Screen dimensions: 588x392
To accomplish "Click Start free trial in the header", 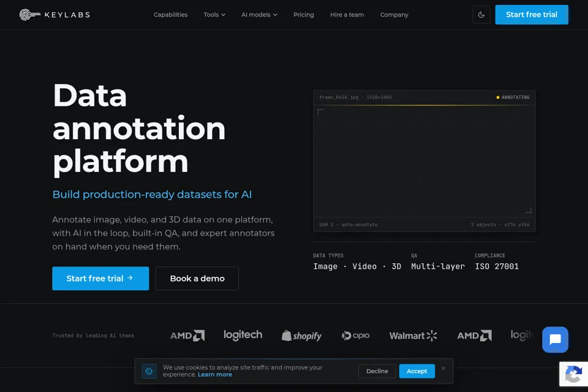I will point(532,15).
